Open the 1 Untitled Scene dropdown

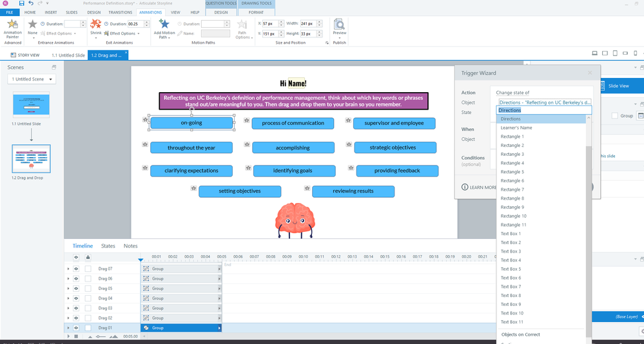(32, 79)
